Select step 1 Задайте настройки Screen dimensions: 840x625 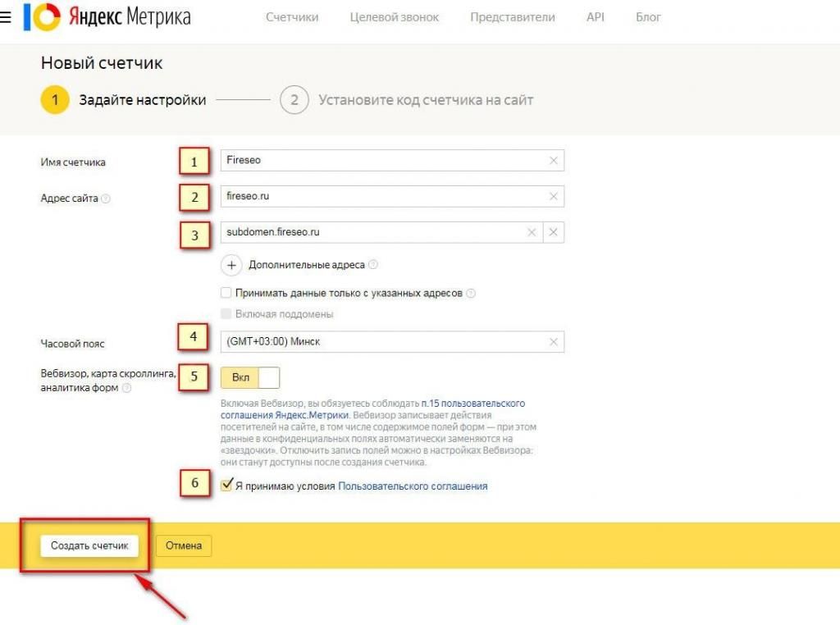[123, 100]
